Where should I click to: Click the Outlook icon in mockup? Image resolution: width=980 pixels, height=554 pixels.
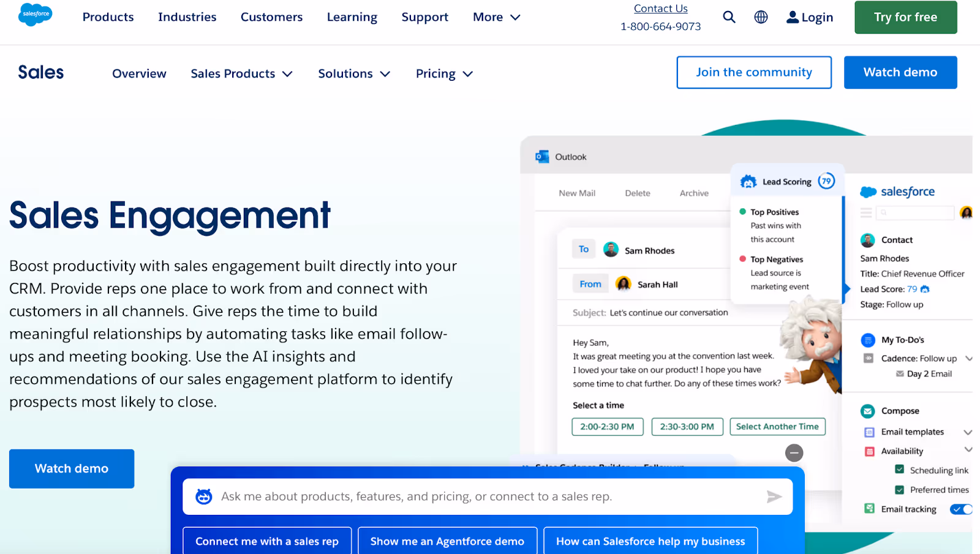(542, 157)
